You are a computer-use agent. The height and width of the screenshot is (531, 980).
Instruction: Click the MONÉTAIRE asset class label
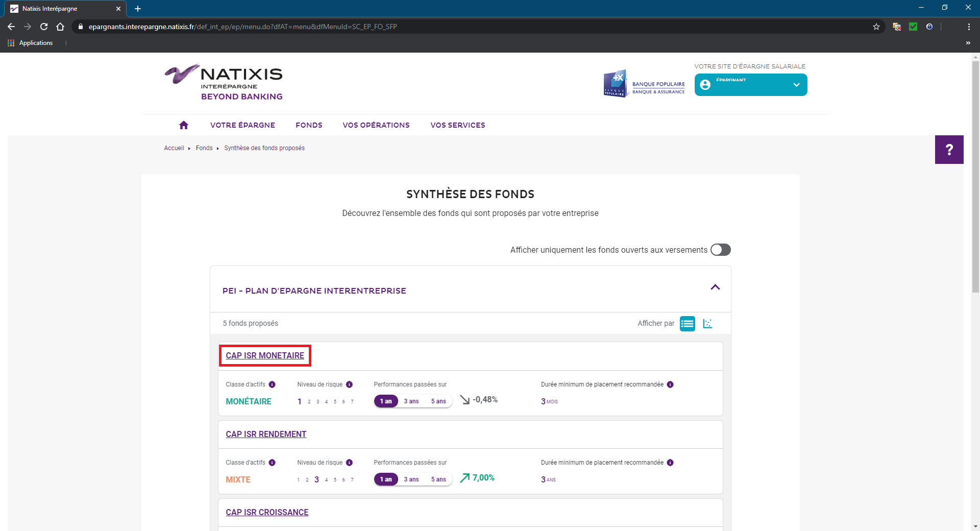(249, 402)
